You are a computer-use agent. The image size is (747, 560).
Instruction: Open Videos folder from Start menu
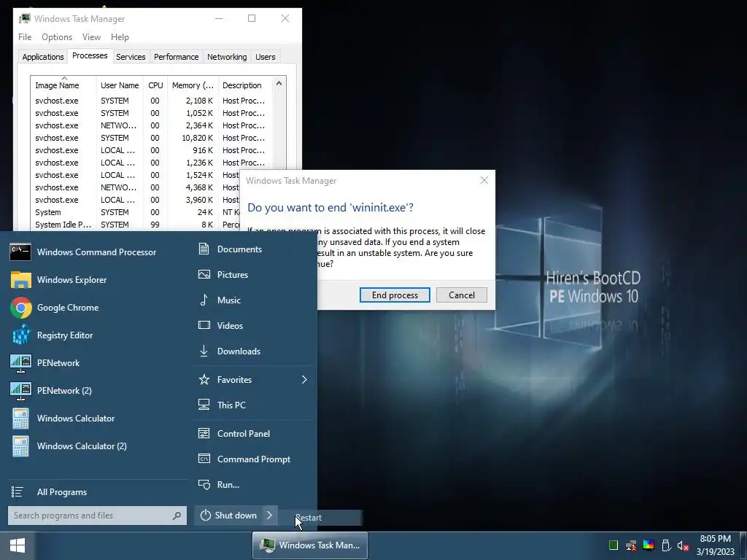click(x=254, y=326)
